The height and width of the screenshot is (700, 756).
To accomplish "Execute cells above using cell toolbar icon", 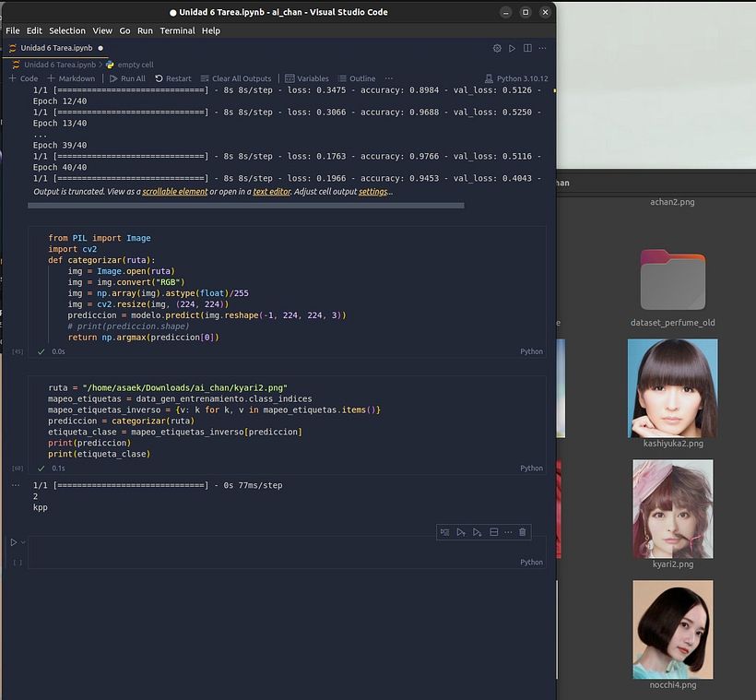I will [461, 532].
